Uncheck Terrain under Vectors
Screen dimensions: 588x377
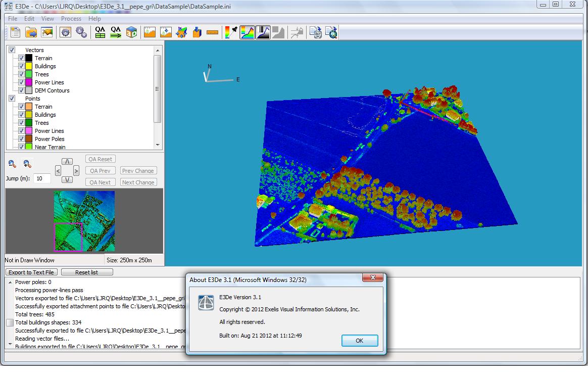pos(21,58)
